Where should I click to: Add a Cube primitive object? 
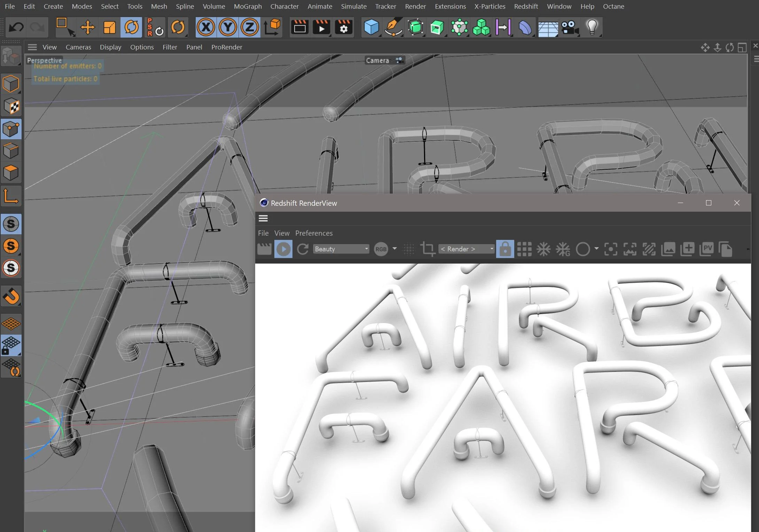(x=371, y=27)
